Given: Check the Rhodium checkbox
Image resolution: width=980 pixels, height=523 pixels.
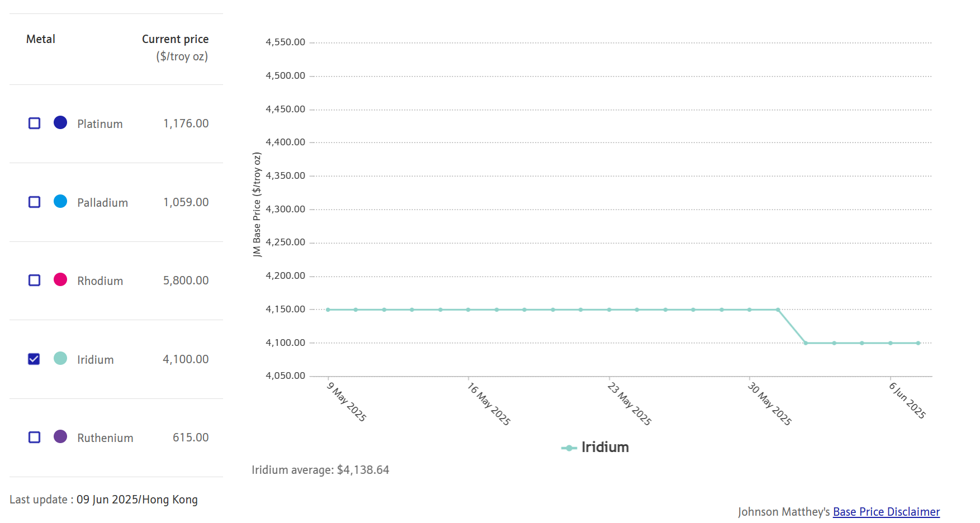Looking at the screenshot, I should coord(34,280).
